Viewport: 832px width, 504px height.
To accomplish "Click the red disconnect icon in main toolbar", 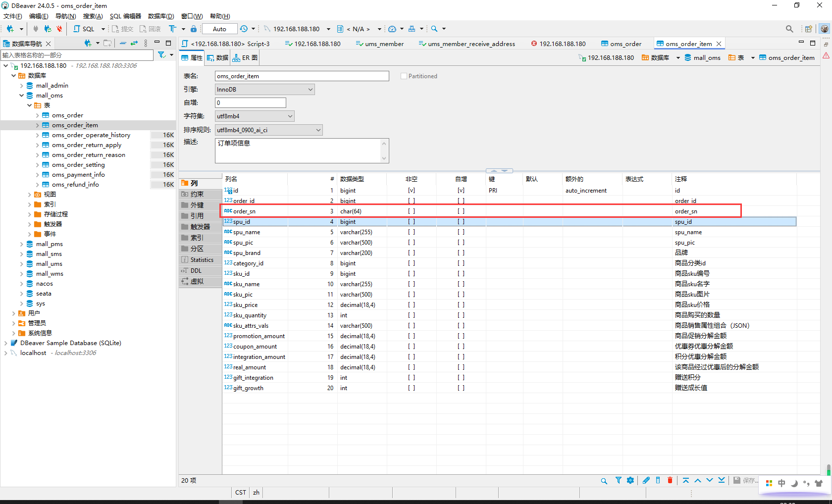I will coord(59,29).
